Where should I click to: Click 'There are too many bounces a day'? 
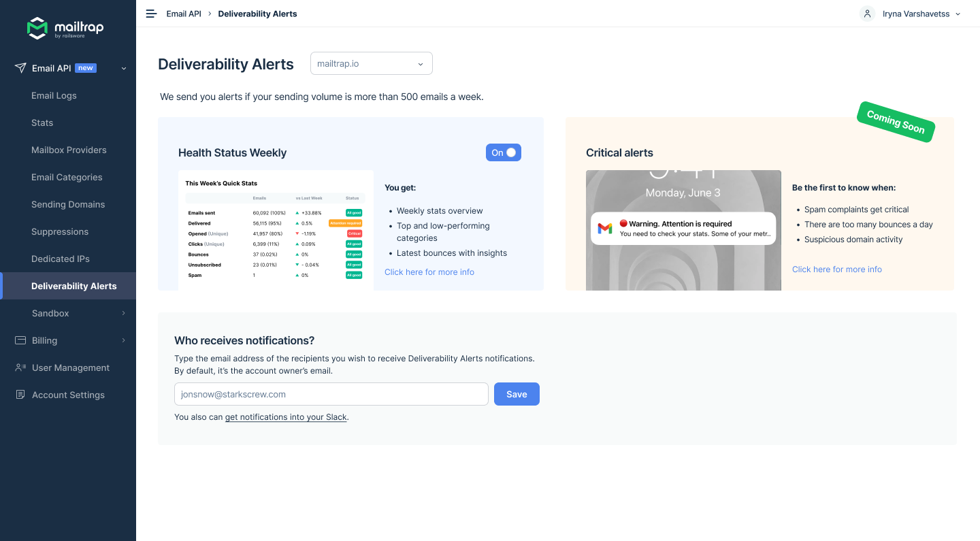(x=868, y=225)
